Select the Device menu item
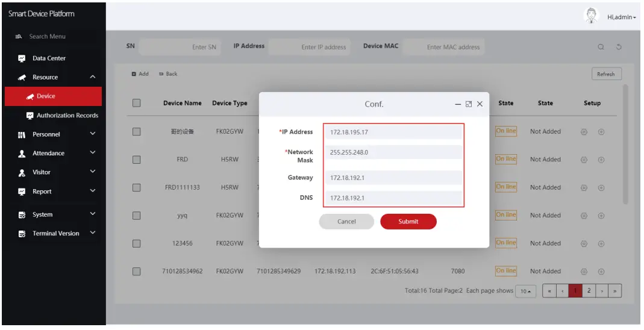 coord(54,96)
